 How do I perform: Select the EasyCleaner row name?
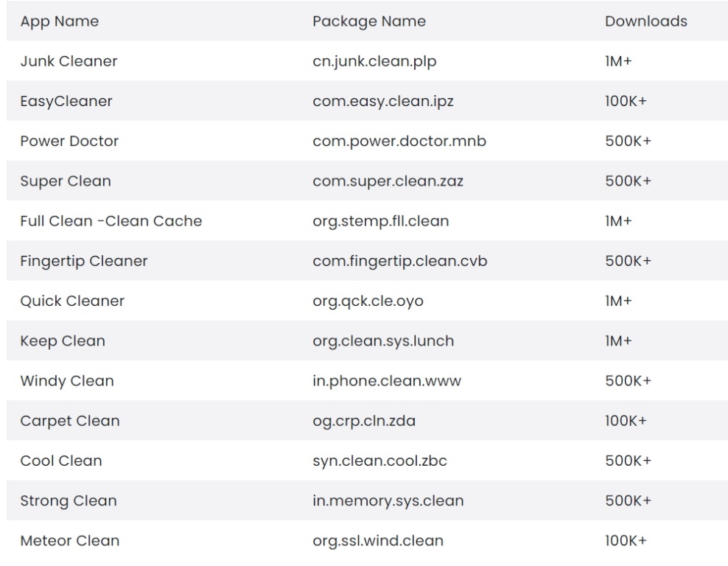(66, 101)
